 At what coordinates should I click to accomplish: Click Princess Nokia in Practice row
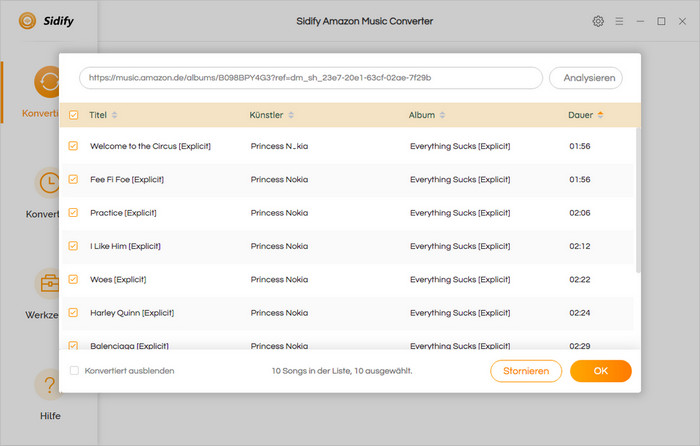click(x=279, y=213)
